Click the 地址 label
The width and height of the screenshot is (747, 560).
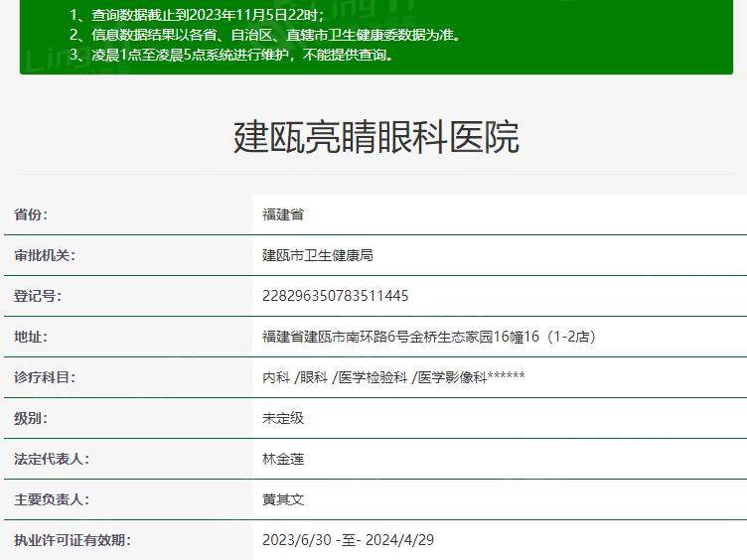[31, 337]
